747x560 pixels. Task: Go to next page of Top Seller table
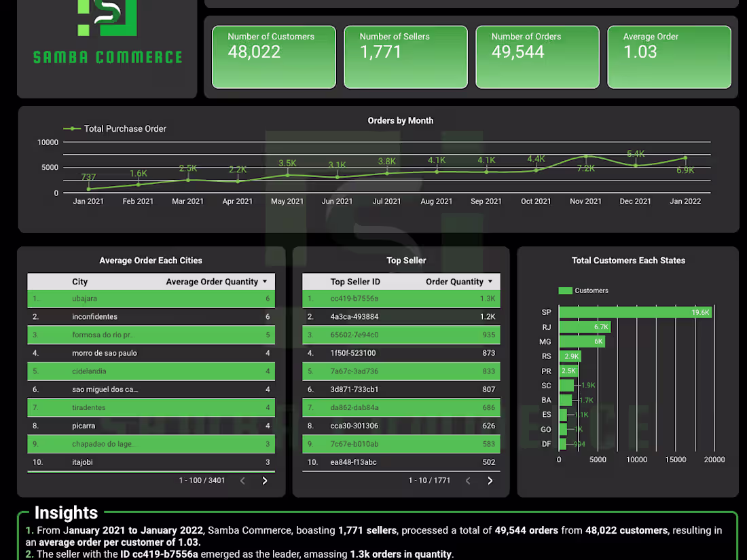[x=490, y=481]
